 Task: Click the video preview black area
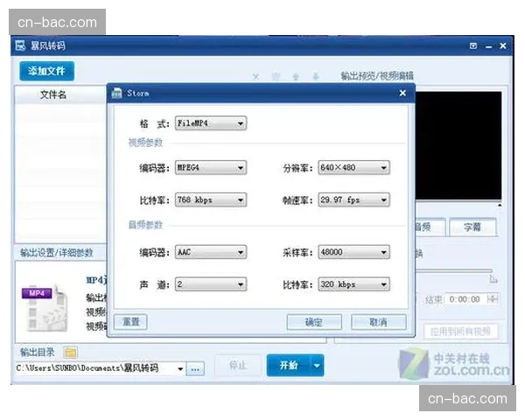[x=458, y=146]
